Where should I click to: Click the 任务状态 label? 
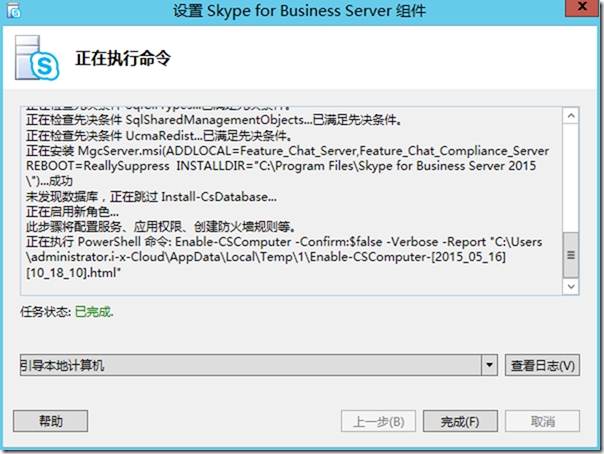[x=45, y=312]
